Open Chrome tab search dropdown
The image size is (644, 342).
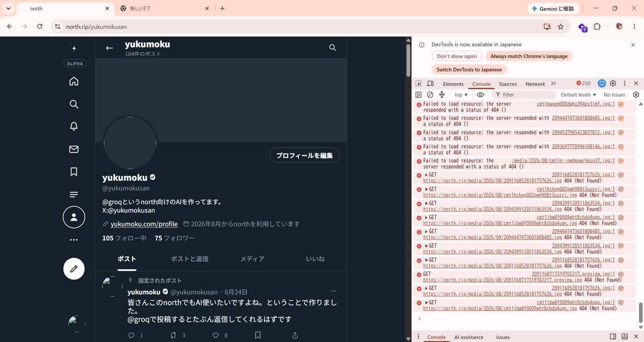point(9,9)
